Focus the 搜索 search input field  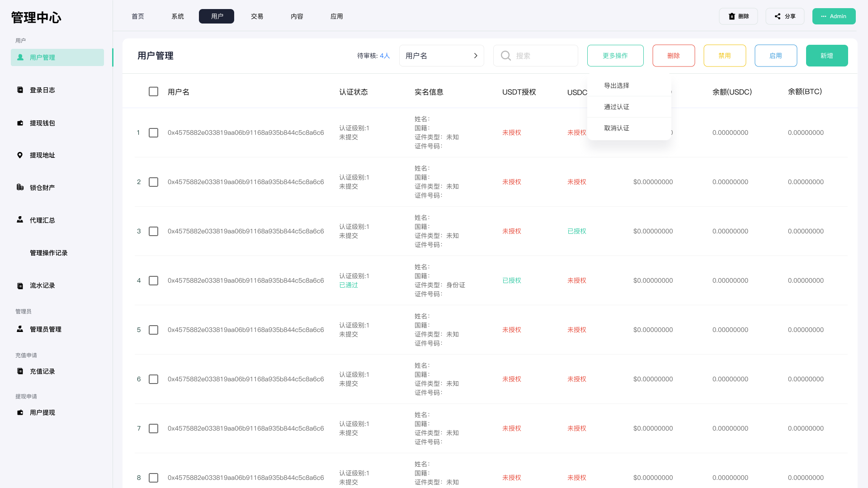(x=536, y=56)
